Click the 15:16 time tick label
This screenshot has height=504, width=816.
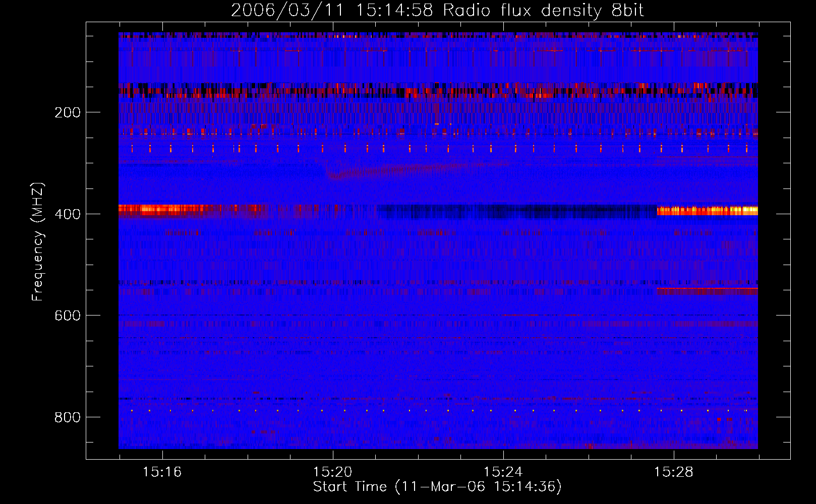click(162, 472)
